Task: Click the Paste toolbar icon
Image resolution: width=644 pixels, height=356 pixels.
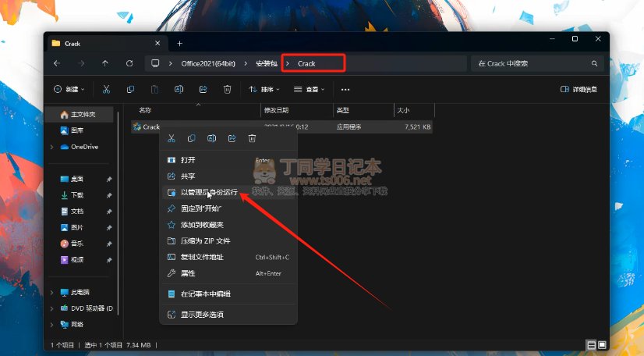Action: [154, 89]
